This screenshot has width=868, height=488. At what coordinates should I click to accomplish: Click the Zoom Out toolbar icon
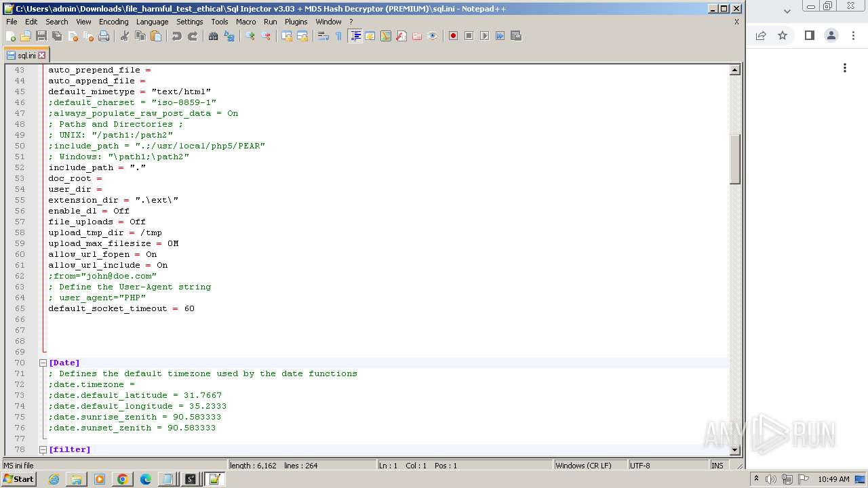pos(266,36)
